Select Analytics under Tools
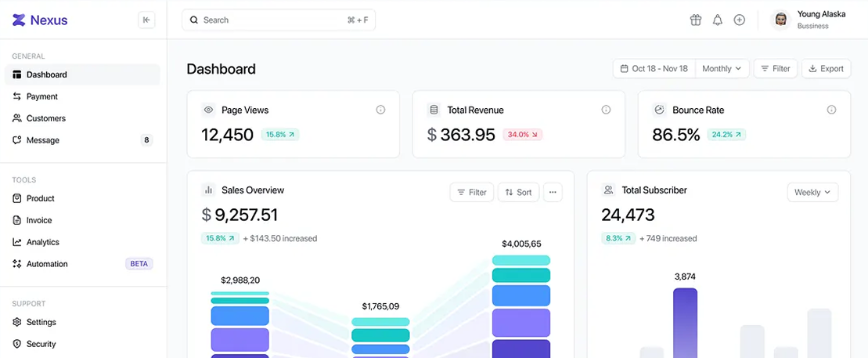The height and width of the screenshot is (358, 868). [42, 242]
